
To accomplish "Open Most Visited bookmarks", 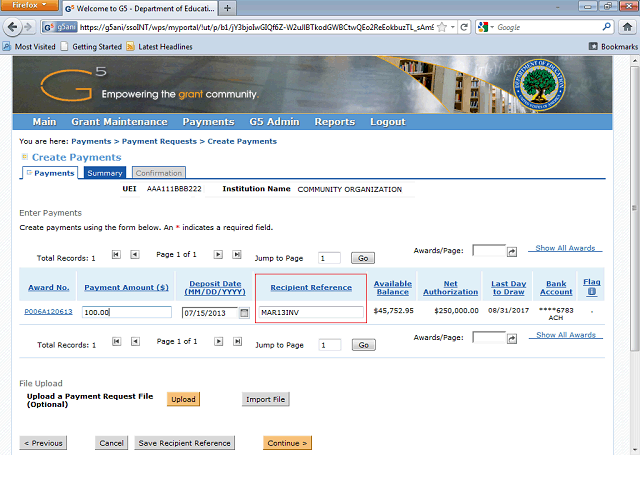I will click(29, 47).
